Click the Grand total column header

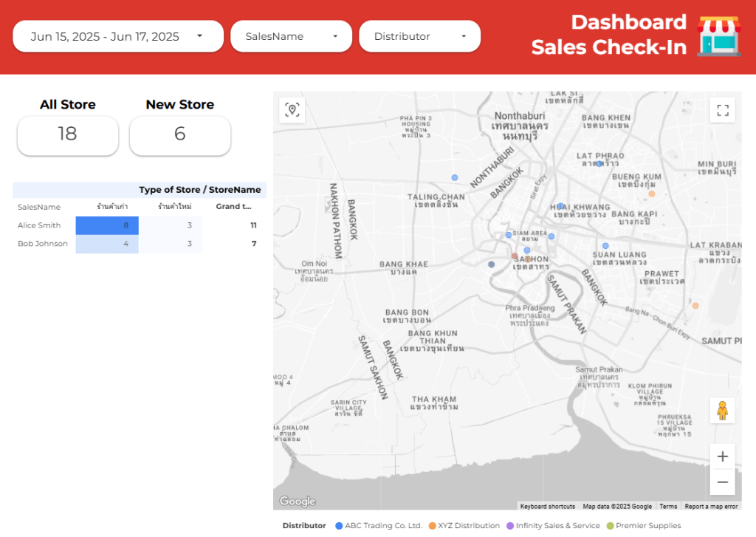click(x=233, y=207)
